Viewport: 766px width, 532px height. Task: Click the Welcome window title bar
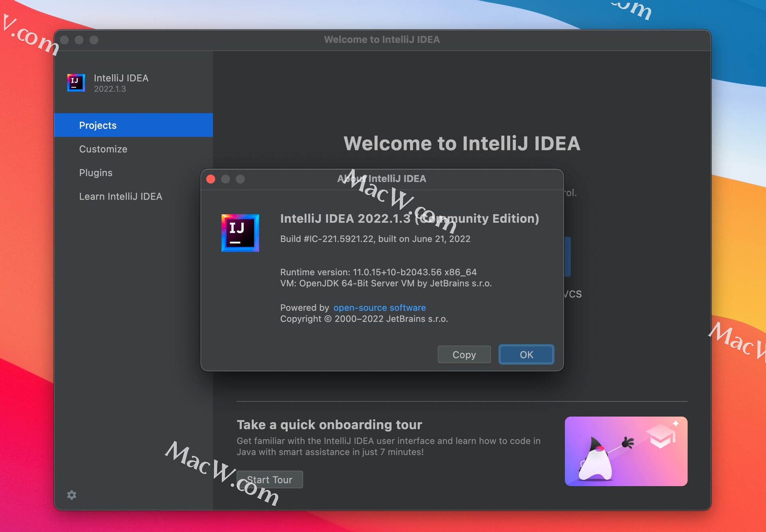pyautogui.click(x=382, y=40)
